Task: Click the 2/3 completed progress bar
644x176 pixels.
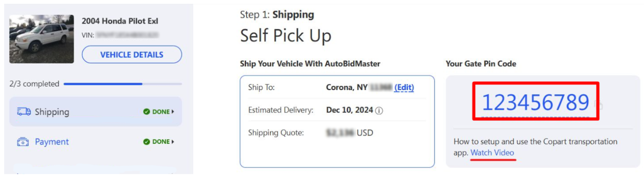Action: point(123,84)
